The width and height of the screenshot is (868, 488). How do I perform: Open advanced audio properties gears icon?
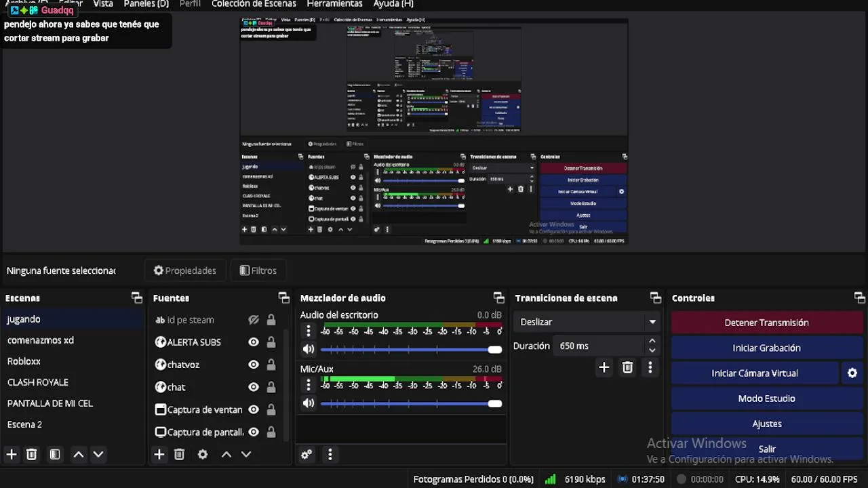(x=307, y=454)
